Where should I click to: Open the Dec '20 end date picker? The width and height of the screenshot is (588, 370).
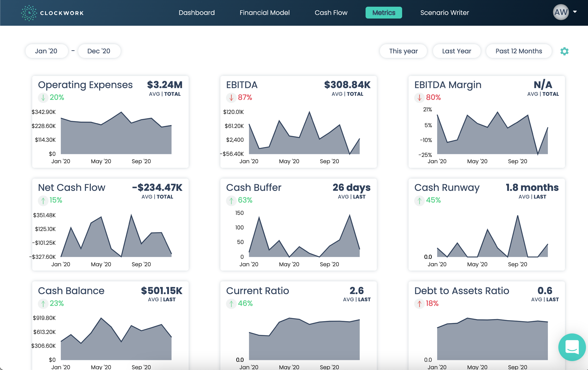99,51
